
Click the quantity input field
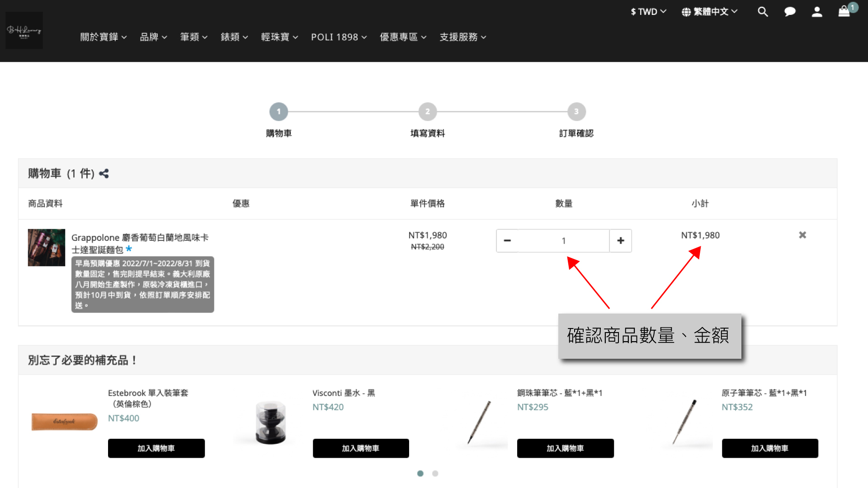(563, 241)
